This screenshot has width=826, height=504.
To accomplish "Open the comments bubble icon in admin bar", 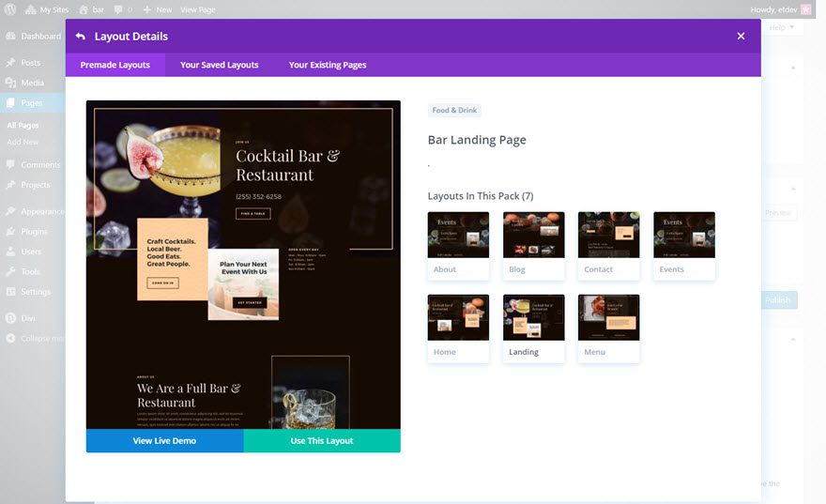I will [x=118, y=9].
